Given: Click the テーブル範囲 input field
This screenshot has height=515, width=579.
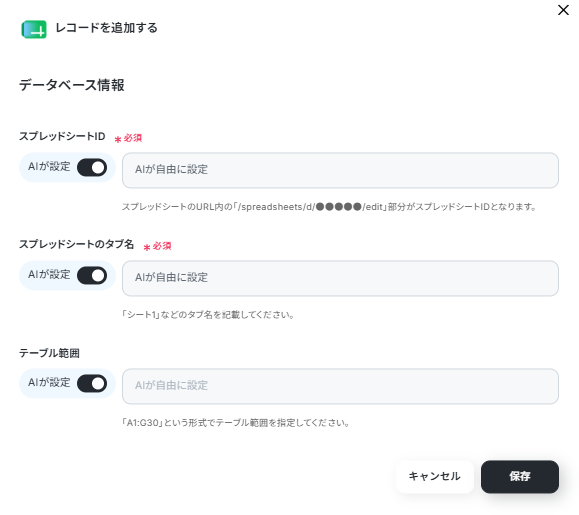Looking at the screenshot, I should coord(340,386).
